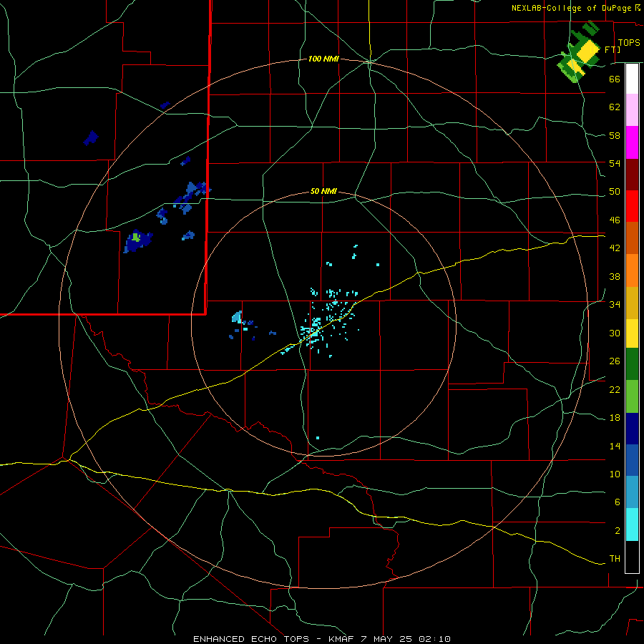
Task: Choose the light green legend swatch
Action: [x=632, y=396]
